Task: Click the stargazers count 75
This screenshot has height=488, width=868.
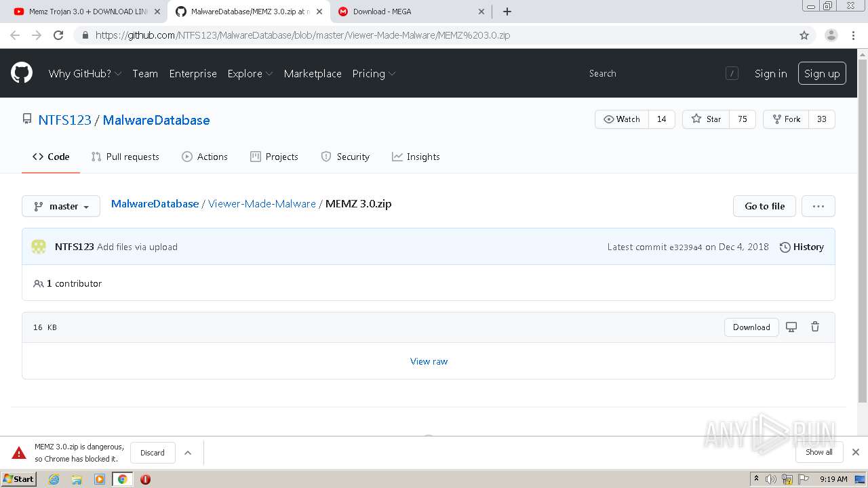Action: (743, 119)
